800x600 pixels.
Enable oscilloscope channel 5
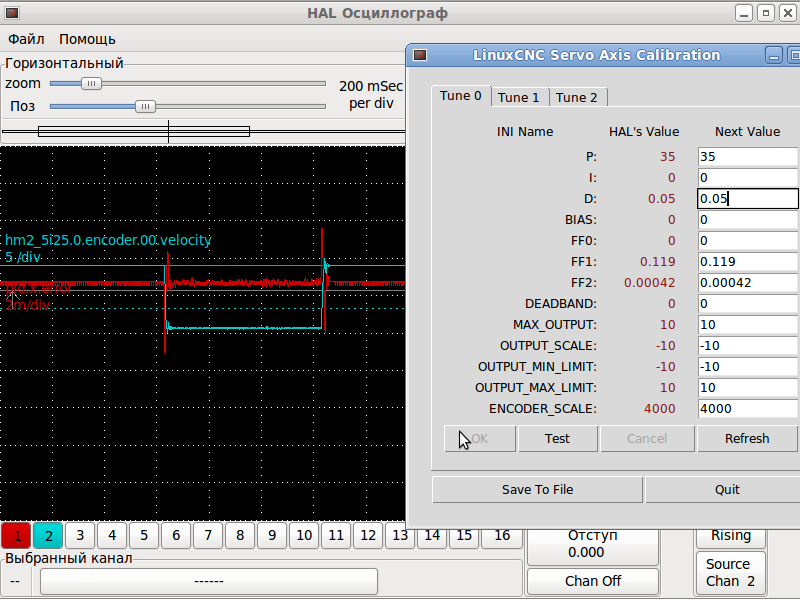[x=144, y=536]
